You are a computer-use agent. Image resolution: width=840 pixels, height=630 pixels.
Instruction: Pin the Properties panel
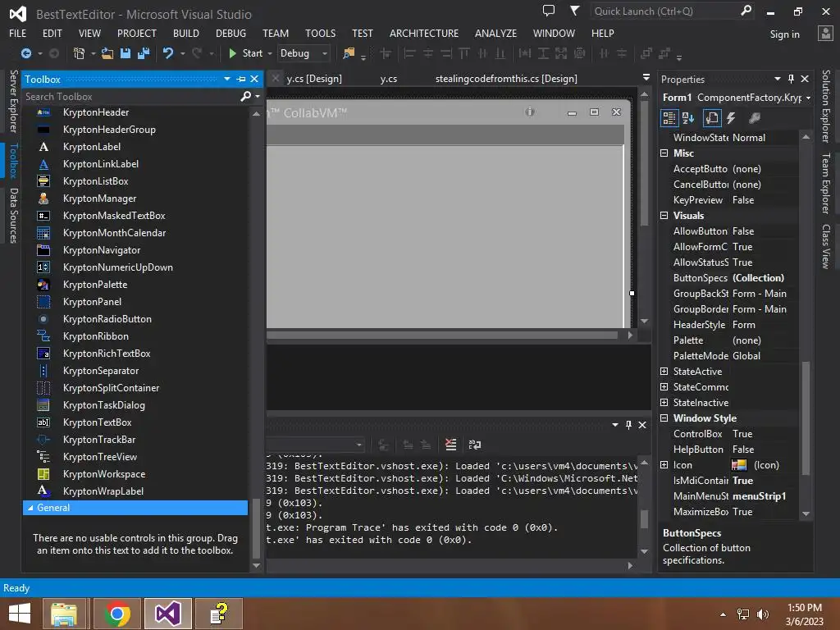pos(791,79)
